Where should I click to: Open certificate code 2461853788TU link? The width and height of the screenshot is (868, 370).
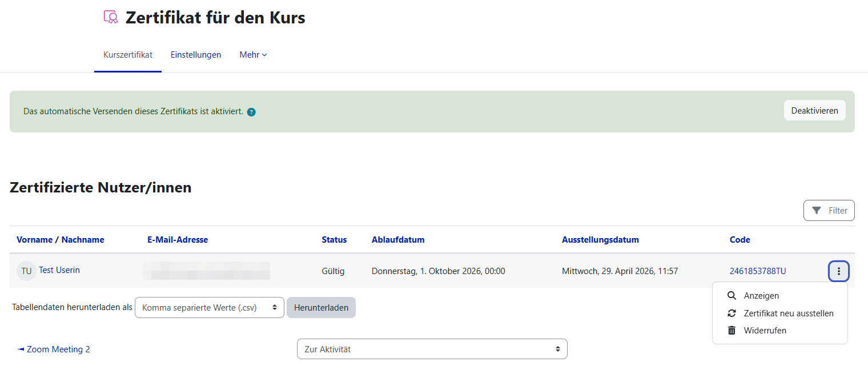757,271
